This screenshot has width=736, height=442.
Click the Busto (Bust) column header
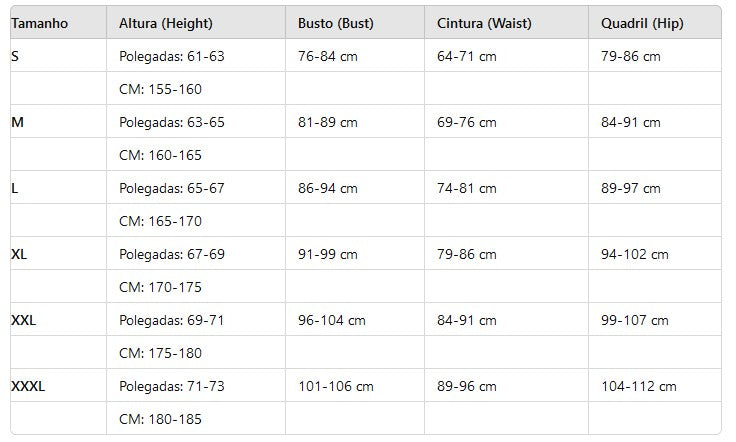[x=336, y=23]
